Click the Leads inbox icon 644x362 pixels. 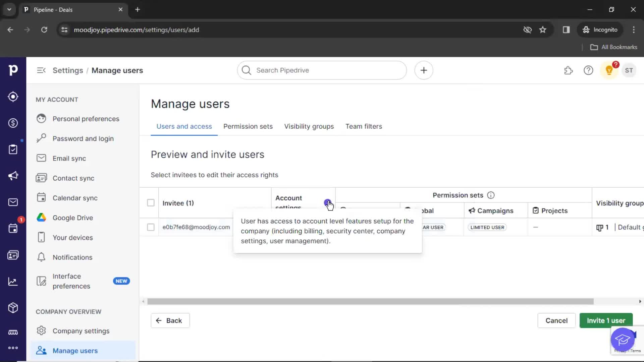[13, 96]
